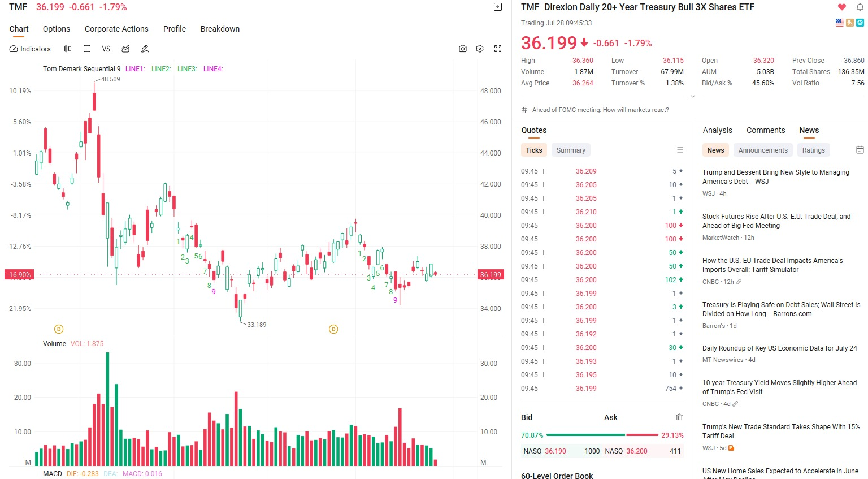The height and width of the screenshot is (479, 868).
Task: Select the News sub-filter pill
Action: tap(715, 150)
